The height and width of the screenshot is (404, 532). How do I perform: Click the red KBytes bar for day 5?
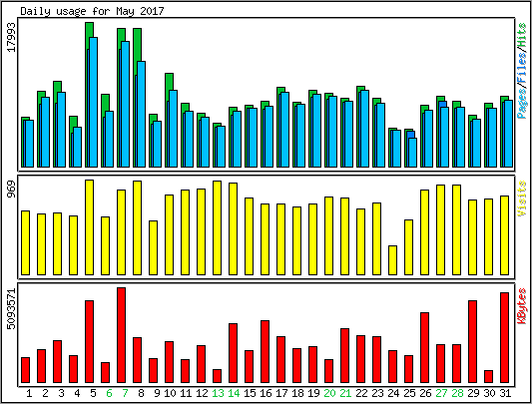tap(89, 341)
